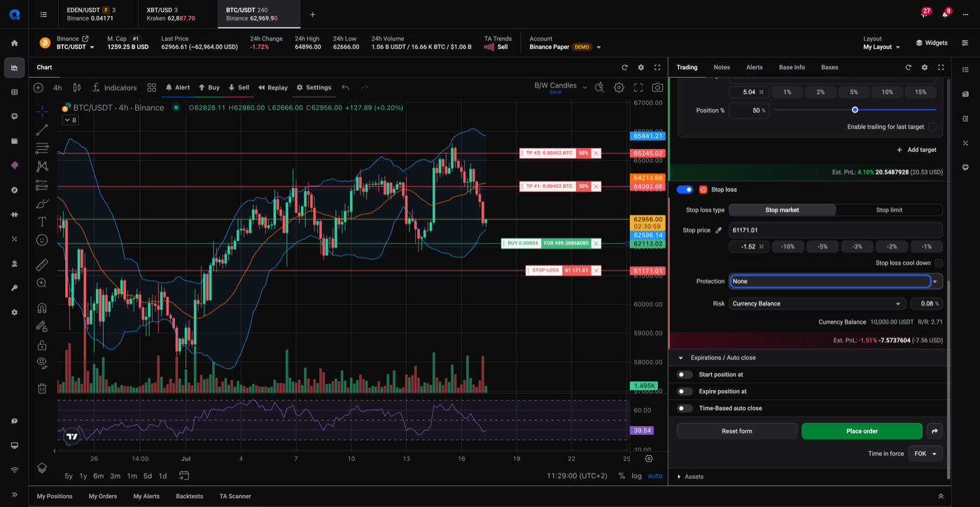Select the trend line drawing tool
Image resolution: width=980 pixels, height=507 pixels.
[x=42, y=130]
